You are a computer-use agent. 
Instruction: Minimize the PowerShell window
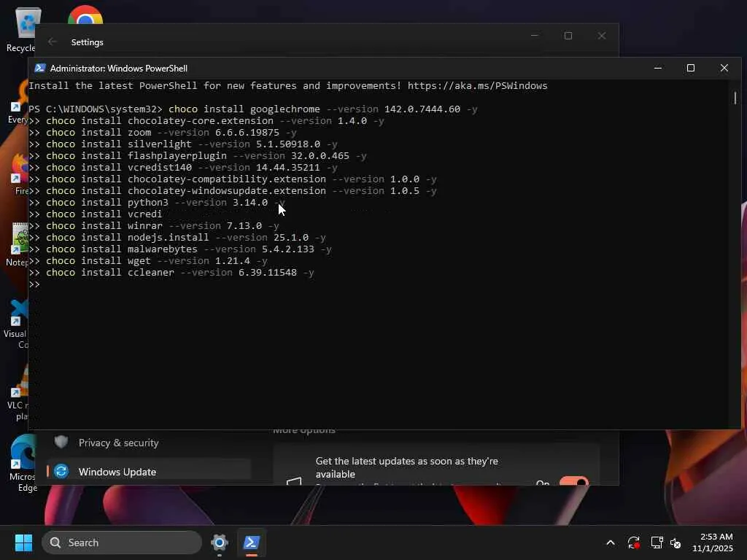tap(658, 68)
